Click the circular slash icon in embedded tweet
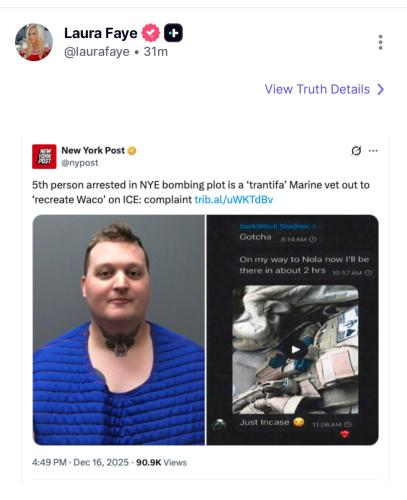 click(x=356, y=151)
